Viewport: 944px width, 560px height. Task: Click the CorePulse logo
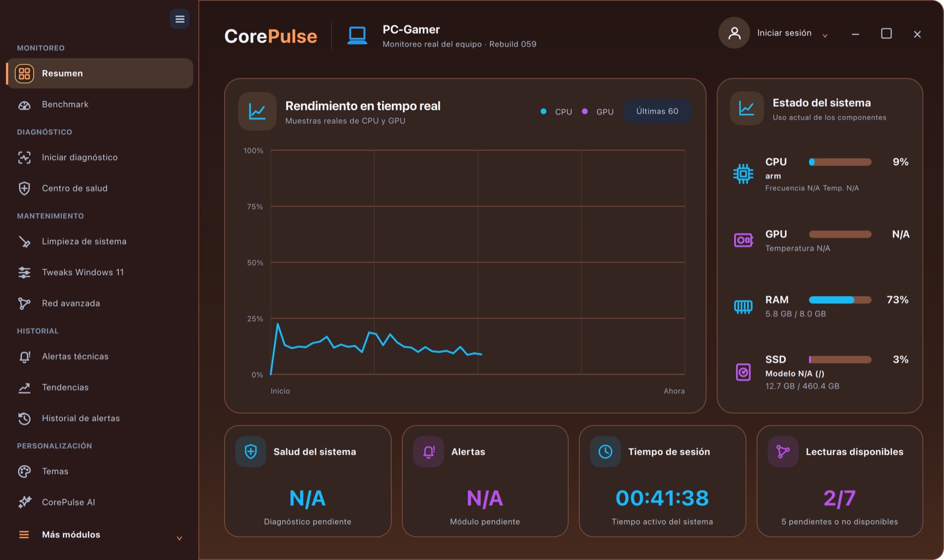coord(271,36)
